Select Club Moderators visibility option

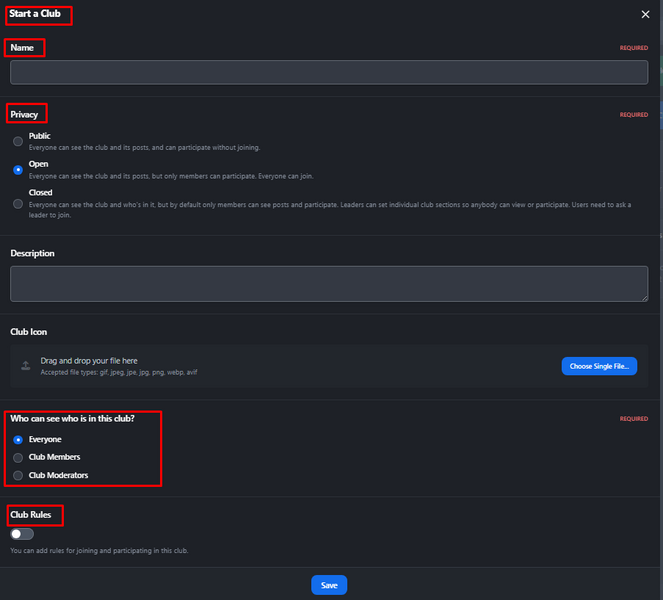(18, 475)
